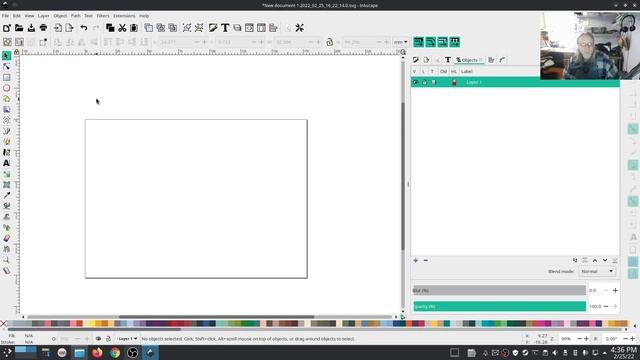640x360 pixels.
Task: Zoom in using the zoom plus button
Action: click(586, 339)
